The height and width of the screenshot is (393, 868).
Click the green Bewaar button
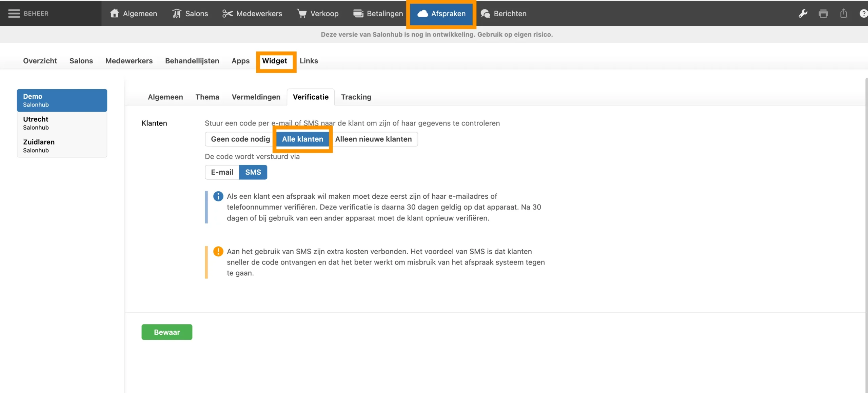166,332
